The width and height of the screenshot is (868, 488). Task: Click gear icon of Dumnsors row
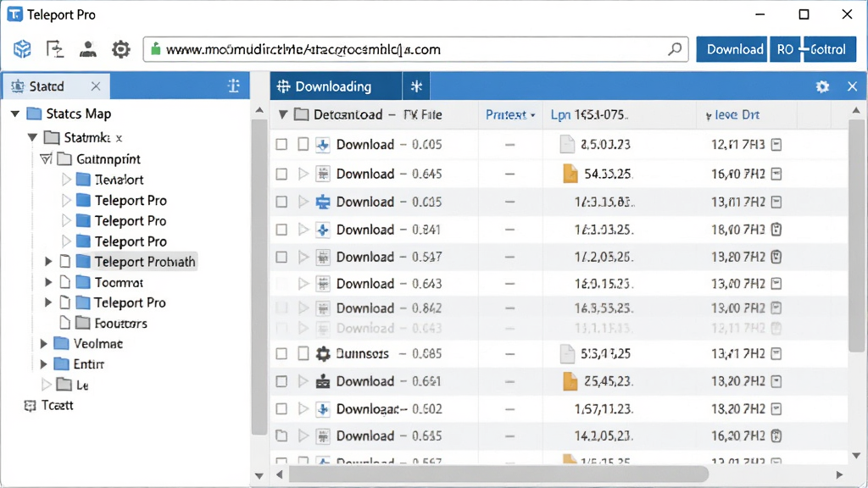click(x=323, y=353)
